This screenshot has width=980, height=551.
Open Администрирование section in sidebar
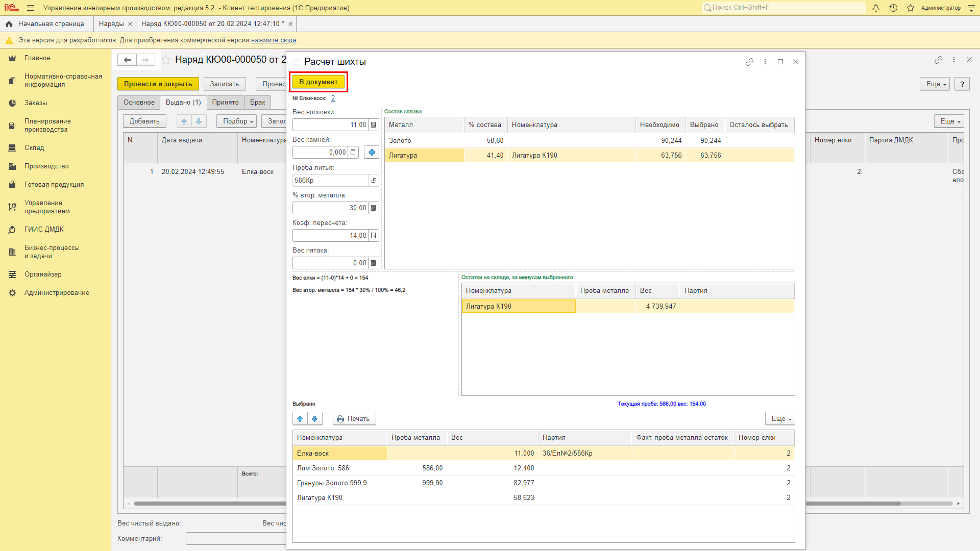[57, 293]
